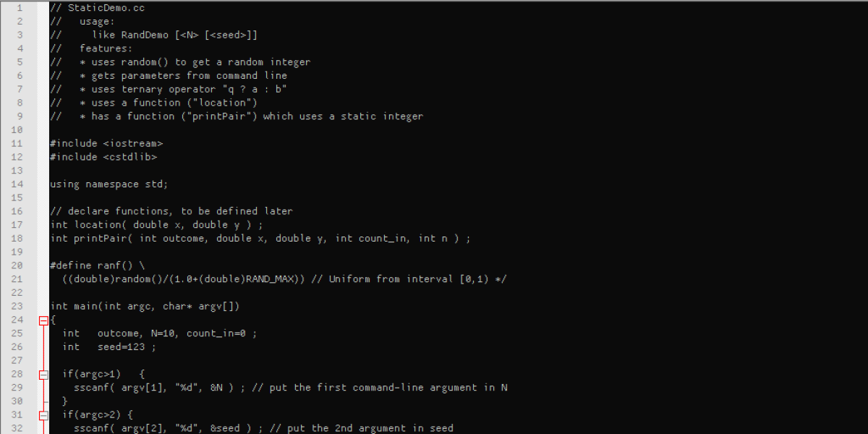Click the 'int main' function signature
Screen dimensions: 868x434
(145, 306)
